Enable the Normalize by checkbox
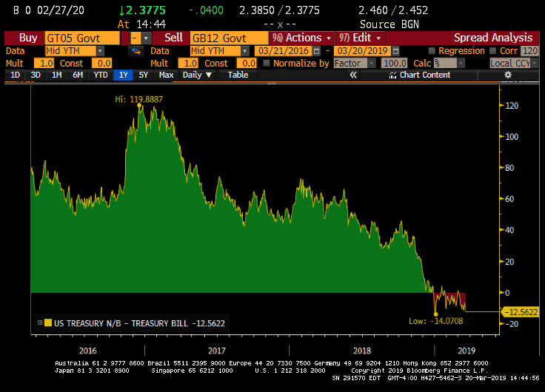 click(x=267, y=63)
